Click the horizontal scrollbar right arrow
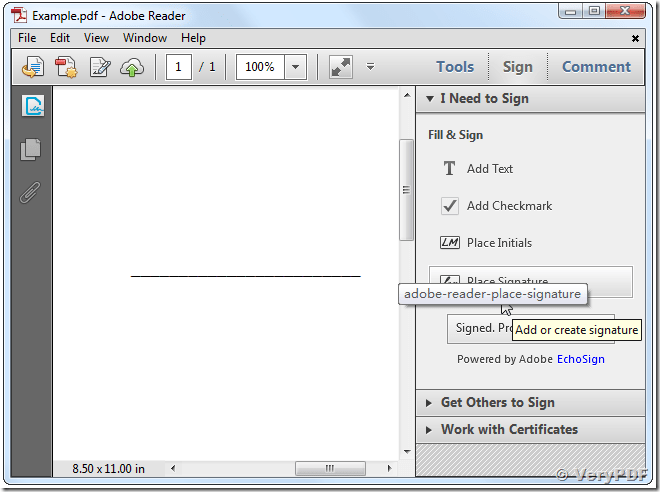Screen dimensions: 660x492 click(389, 468)
